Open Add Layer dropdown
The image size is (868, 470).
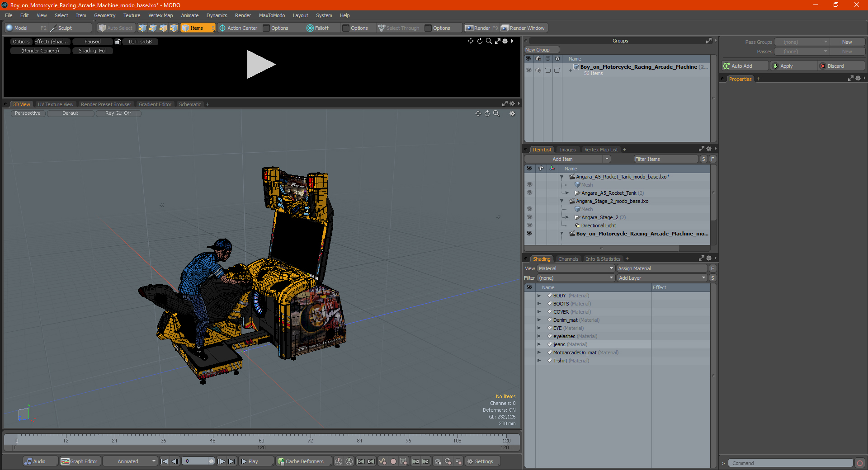pos(662,278)
